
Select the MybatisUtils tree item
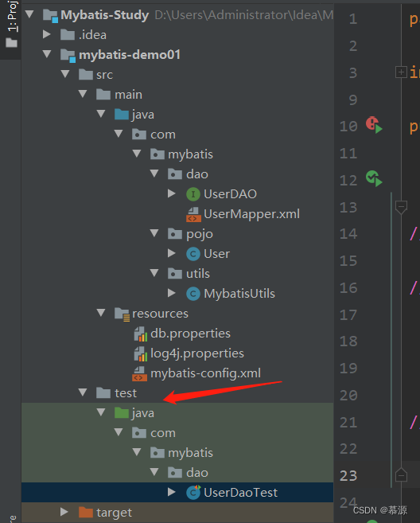coord(239,293)
